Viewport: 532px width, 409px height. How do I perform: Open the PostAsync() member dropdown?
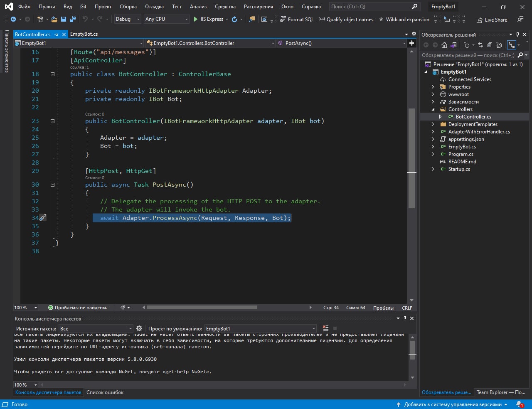click(x=341, y=43)
